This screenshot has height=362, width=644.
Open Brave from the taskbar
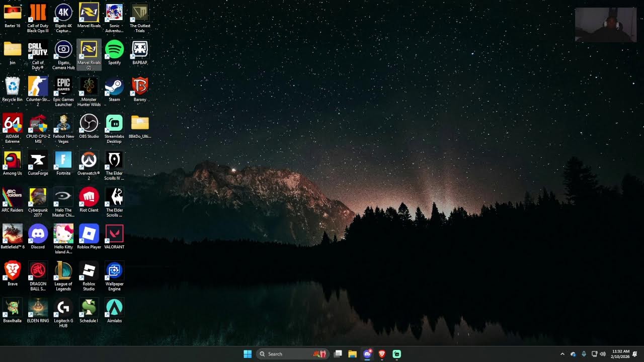coord(382,354)
